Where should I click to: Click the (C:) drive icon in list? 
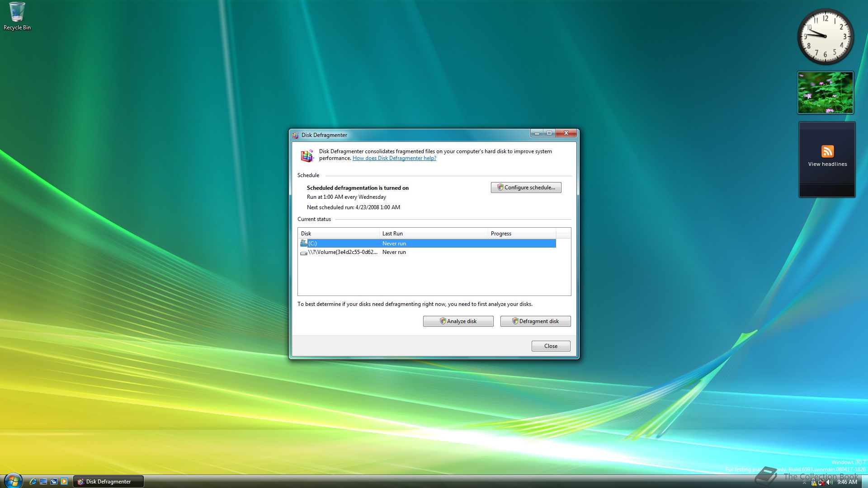click(x=303, y=243)
